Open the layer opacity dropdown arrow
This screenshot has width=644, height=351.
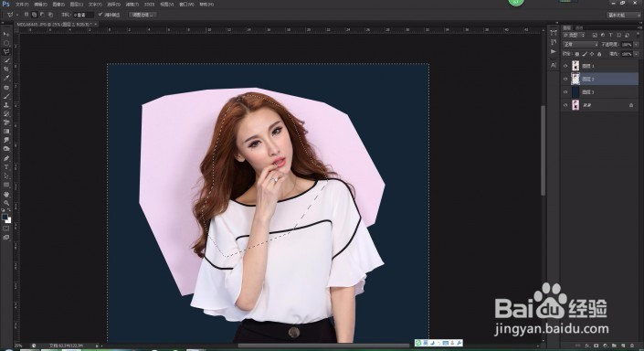pyautogui.click(x=636, y=45)
